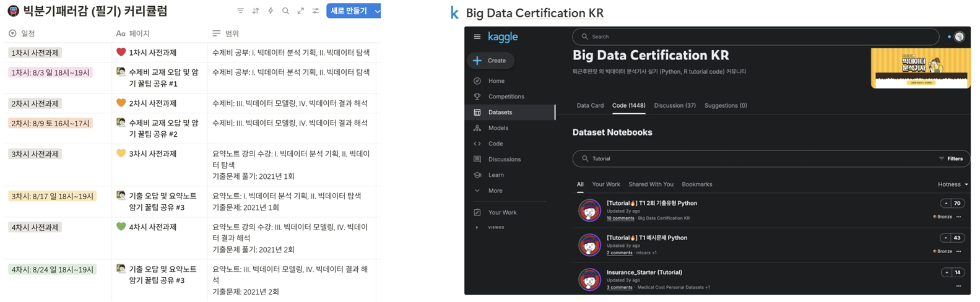Open the Kaggle user profile avatar
The image size is (980, 302).
(959, 37)
